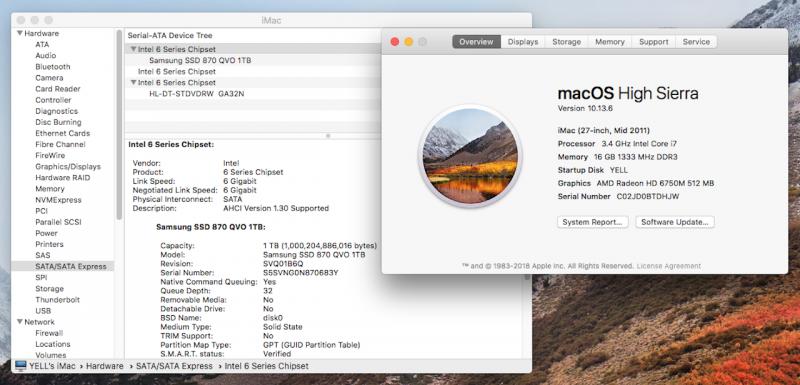Collapse the Intel 6 Series Chipset above HL-DT-STDVDRW

click(133, 83)
